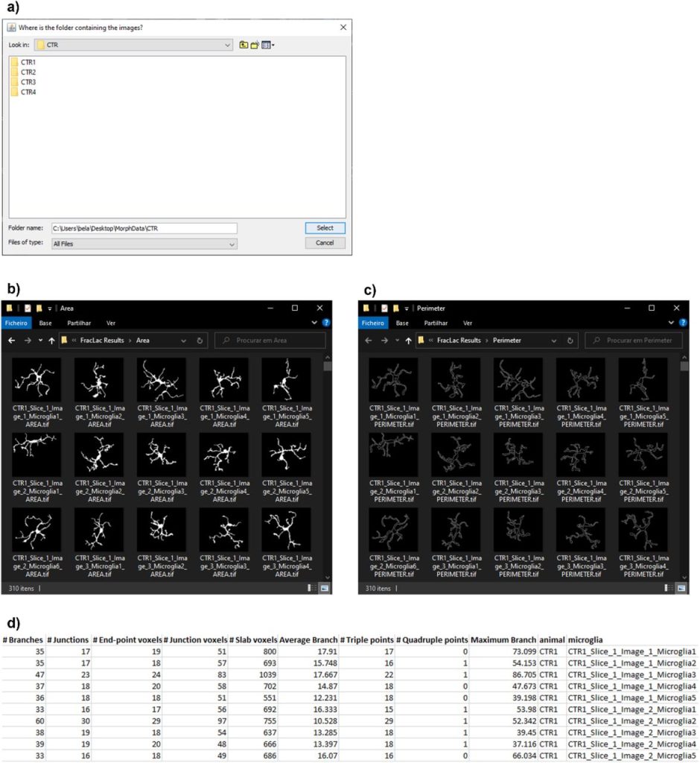Refresh the Area folder view
Viewport: 700px width, 763px height.
click(200, 341)
